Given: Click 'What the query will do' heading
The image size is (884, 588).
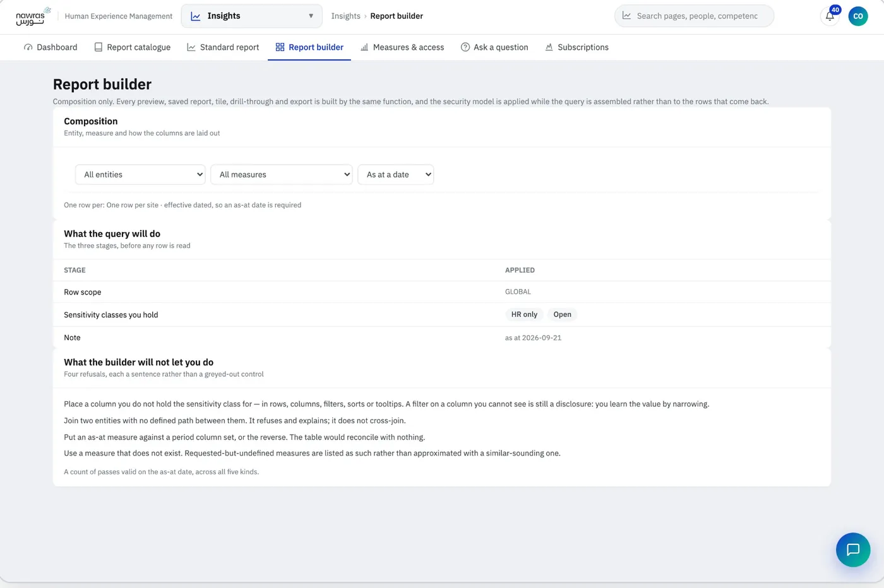Looking at the screenshot, I should coord(112,234).
